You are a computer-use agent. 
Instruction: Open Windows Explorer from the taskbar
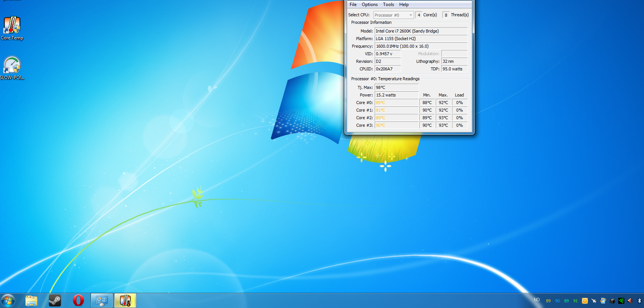click(x=31, y=301)
